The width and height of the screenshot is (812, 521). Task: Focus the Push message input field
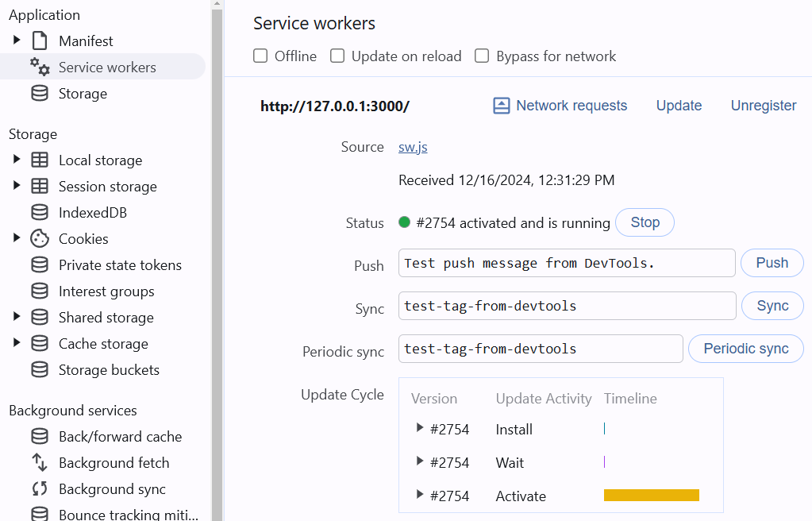pyautogui.click(x=567, y=263)
